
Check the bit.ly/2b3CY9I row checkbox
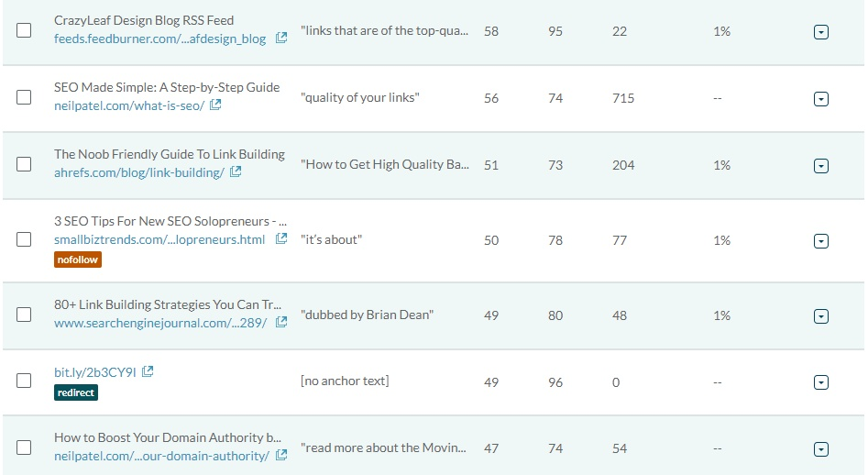[x=24, y=381]
